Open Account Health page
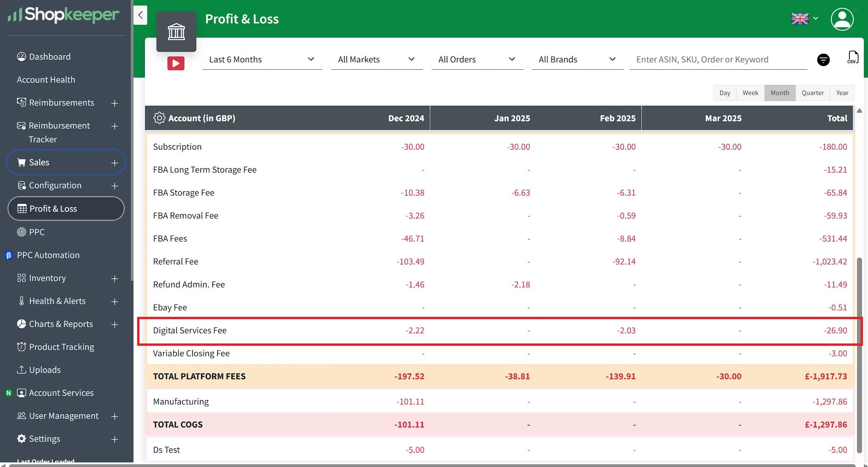Image resolution: width=868 pixels, height=467 pixels. pos(46,79)
